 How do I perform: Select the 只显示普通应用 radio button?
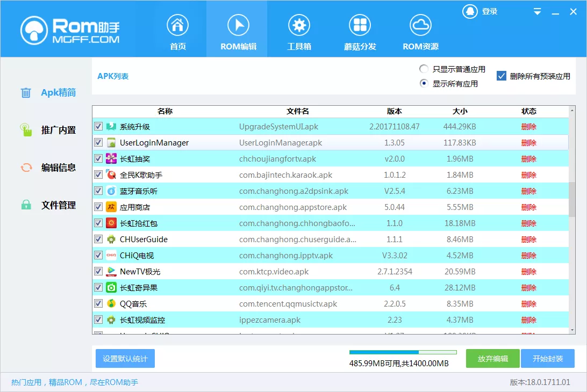coord(424,69)
